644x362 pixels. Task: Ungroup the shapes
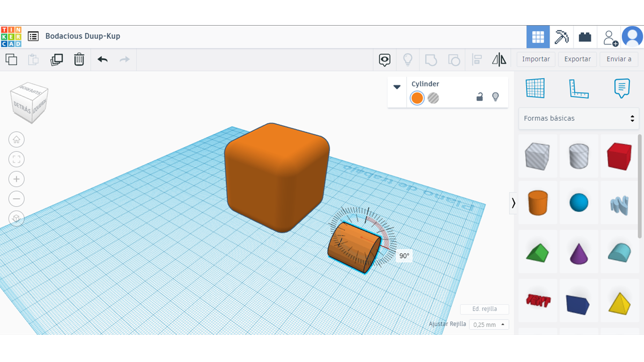tap(454, 60)
